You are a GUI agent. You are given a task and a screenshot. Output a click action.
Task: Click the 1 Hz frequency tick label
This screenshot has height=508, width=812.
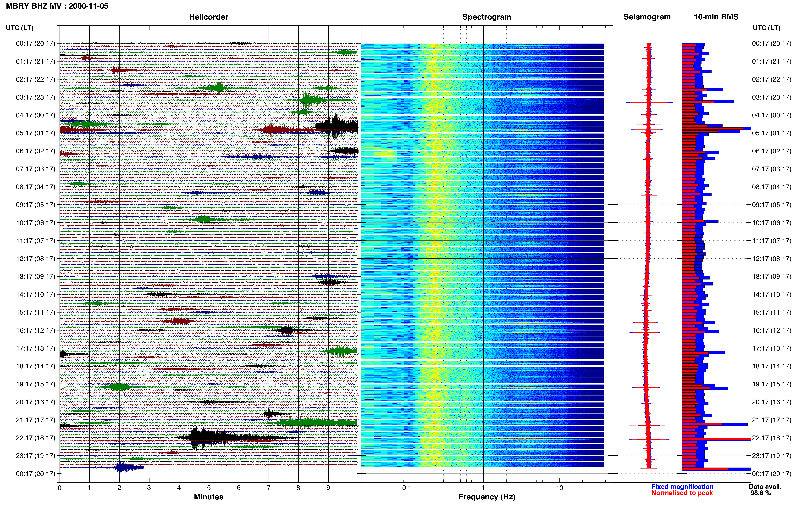click(x=483, y=487)
